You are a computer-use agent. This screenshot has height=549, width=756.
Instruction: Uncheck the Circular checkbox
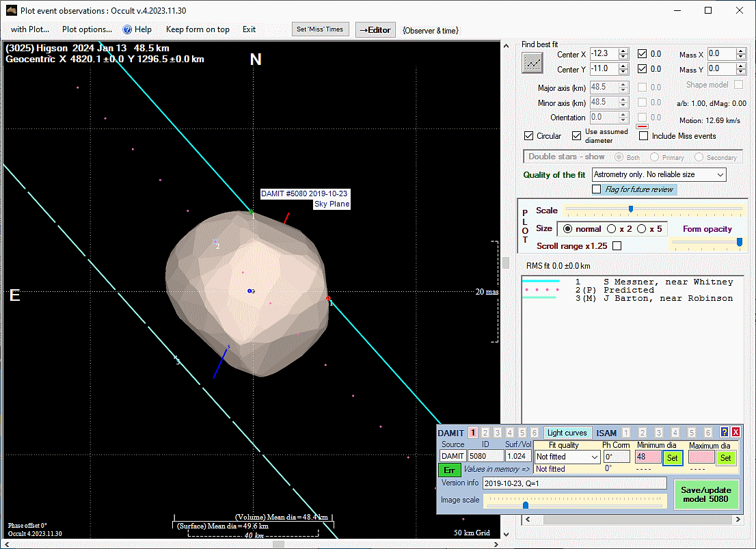(x=528, y=136)
